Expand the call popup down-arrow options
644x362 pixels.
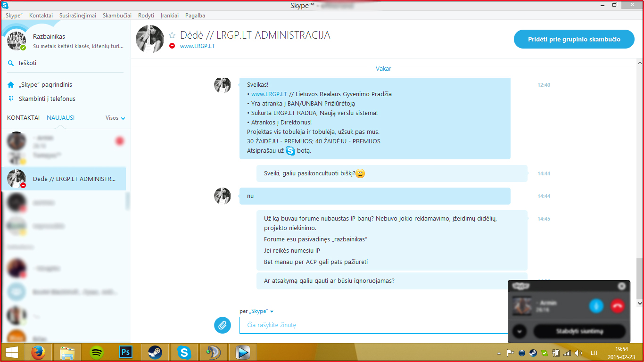coord(519,331)
